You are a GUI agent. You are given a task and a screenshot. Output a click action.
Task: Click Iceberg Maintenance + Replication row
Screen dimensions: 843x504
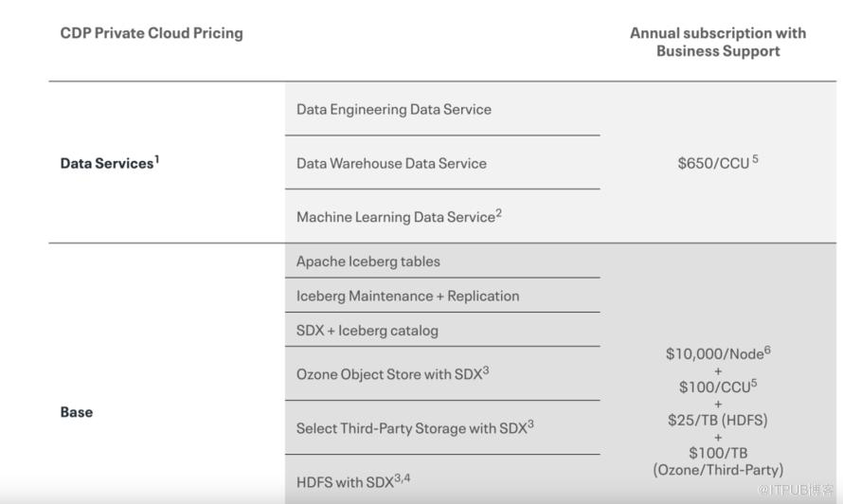pyautogui.click(x=407, y=296)
